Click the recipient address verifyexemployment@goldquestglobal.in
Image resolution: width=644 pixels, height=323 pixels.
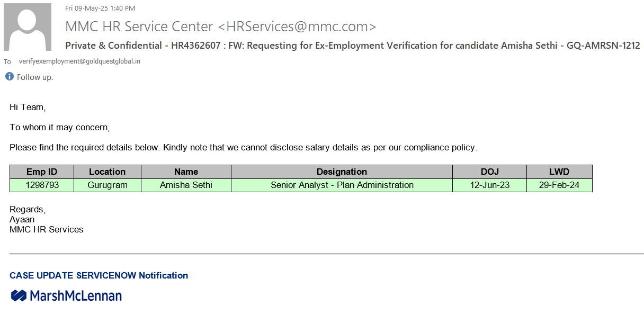tap(79, 61)
